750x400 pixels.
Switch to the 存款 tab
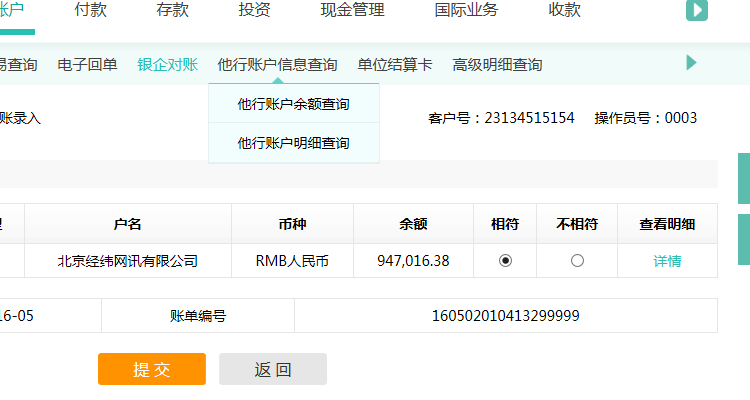point(172,10)
